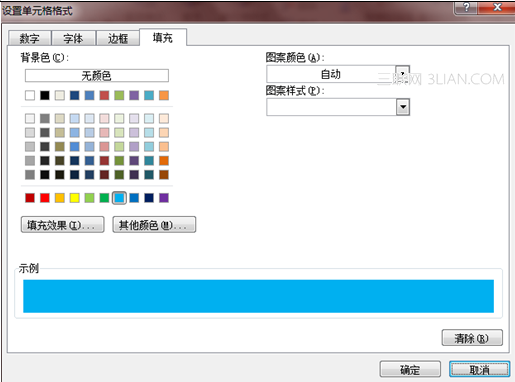Select the violet swatch in standard colors row

[x=164, y=198]
